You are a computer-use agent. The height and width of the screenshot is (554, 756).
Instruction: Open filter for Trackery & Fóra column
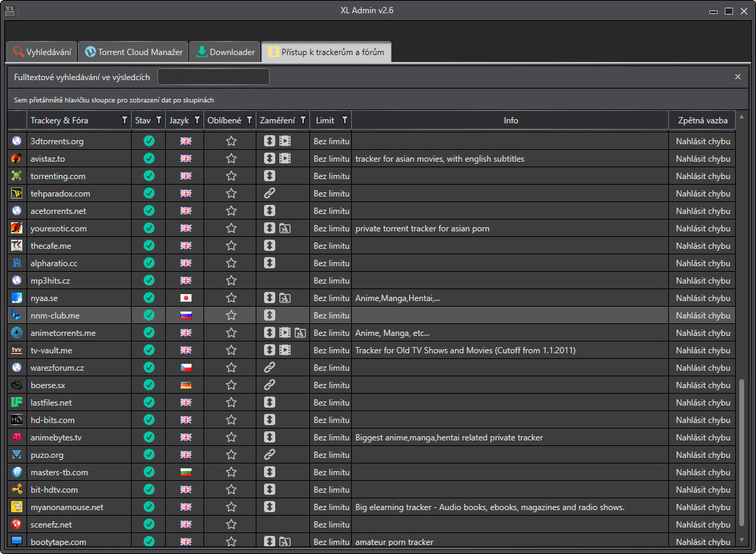[x=125, y=120]
